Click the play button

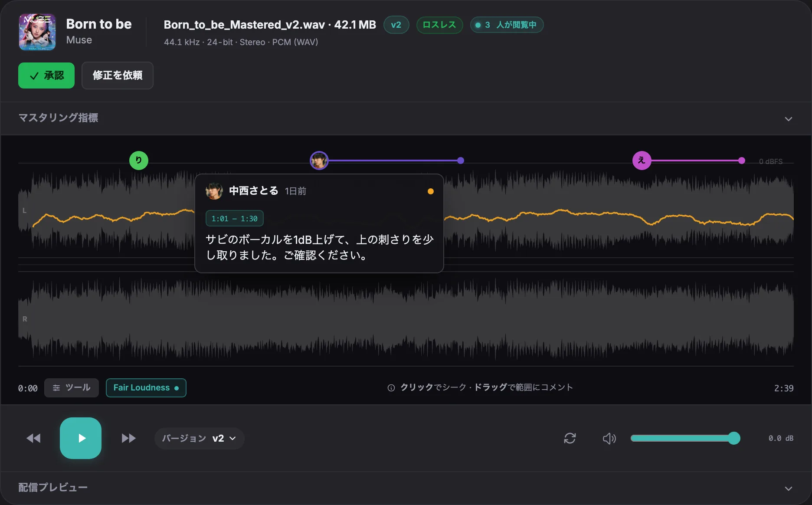(81, 438)
